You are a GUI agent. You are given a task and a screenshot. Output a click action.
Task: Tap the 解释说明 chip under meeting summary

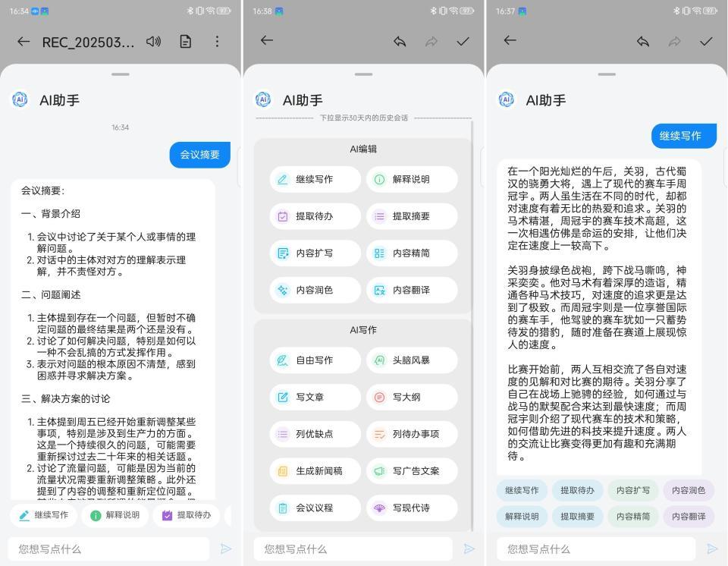tap(115, 515)
